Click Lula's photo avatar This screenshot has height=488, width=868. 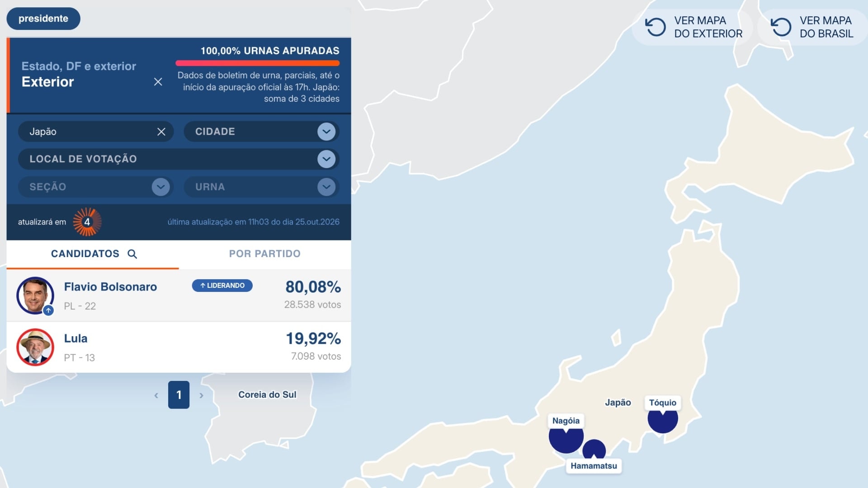point(35,347)
